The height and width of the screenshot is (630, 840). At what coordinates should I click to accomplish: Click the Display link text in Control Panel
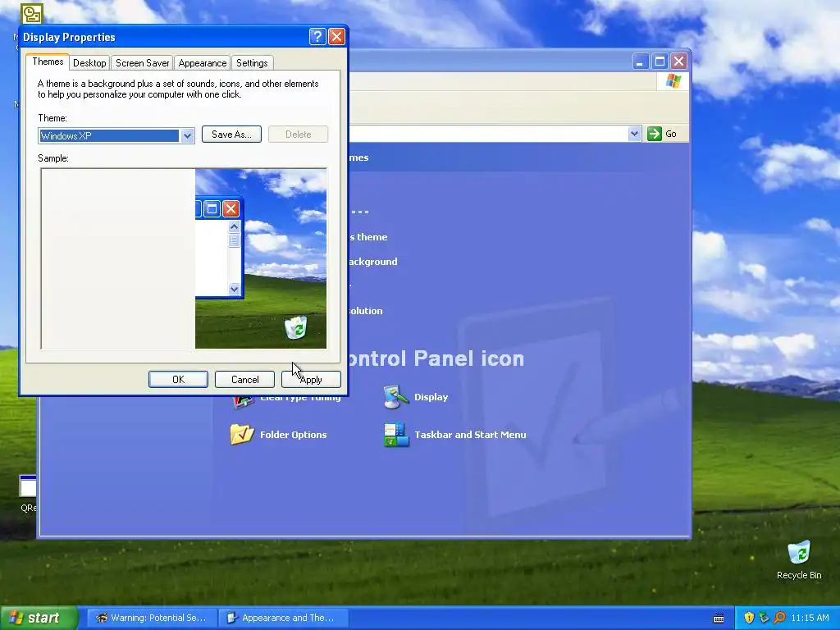coord(431,397)
